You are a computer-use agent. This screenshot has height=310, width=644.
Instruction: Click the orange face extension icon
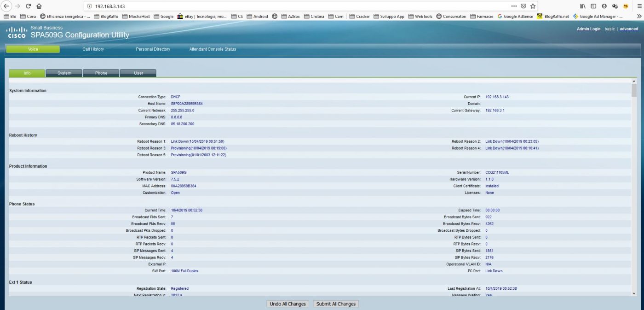(626, 6)
